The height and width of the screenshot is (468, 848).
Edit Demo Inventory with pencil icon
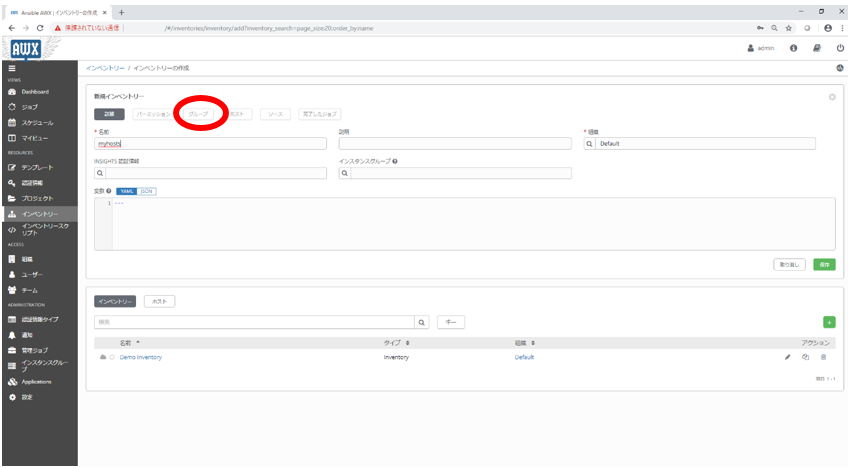(x=787, y=357)
